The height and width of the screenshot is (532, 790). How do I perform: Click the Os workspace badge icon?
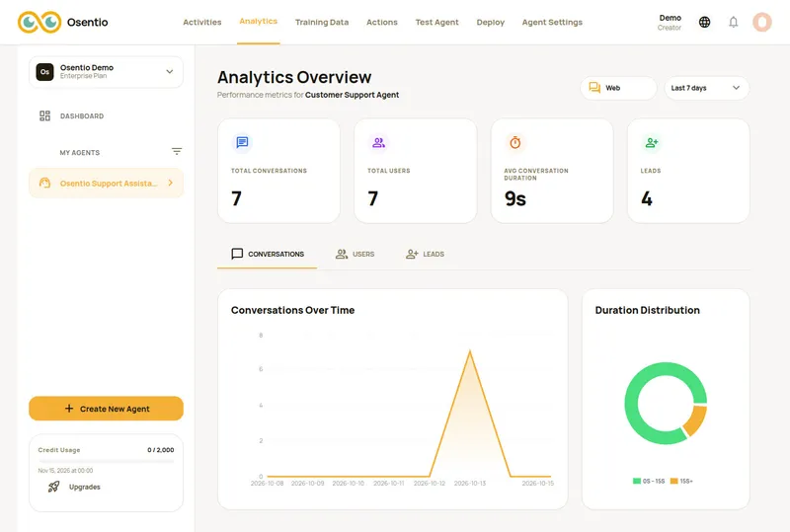pos(44,72)
